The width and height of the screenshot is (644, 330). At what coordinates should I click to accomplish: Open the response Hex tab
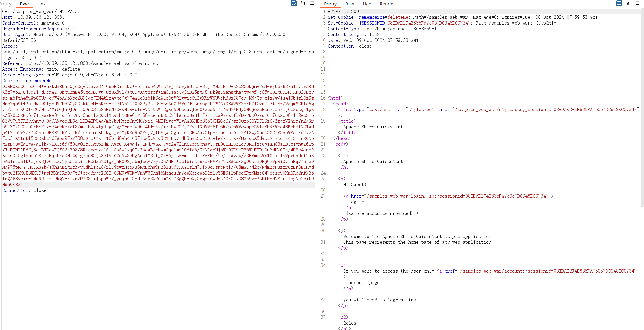click(x=367, y=4)
